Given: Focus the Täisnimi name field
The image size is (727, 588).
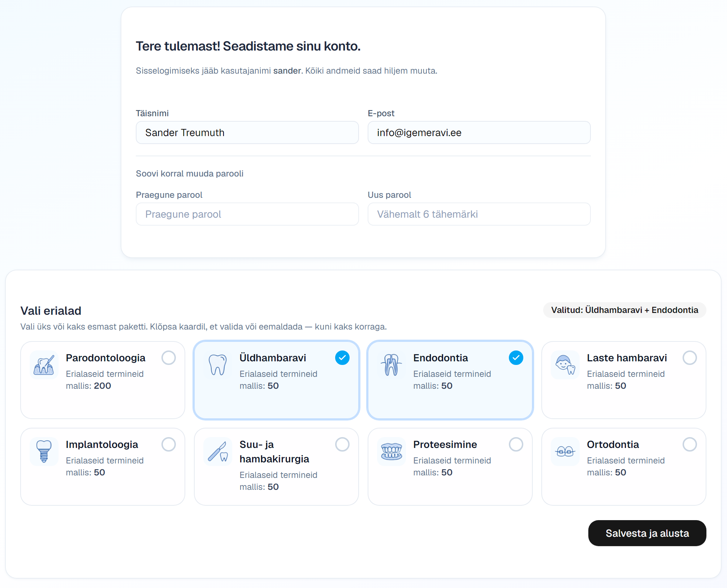Looking at the screenshot, I should [247, 132].
